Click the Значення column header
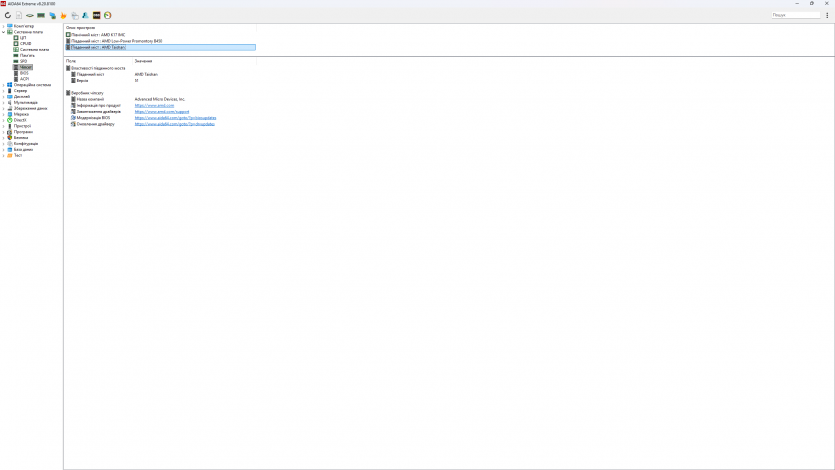This screenshot has height=470, width=835. point(144,61)
